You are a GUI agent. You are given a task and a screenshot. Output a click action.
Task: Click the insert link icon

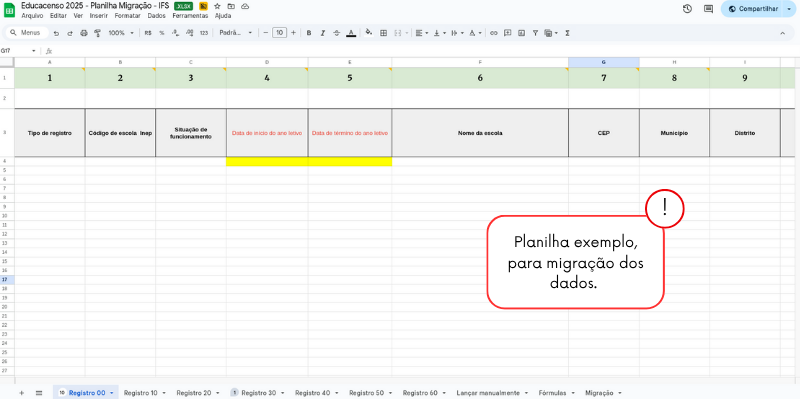[x=493, y=33]
